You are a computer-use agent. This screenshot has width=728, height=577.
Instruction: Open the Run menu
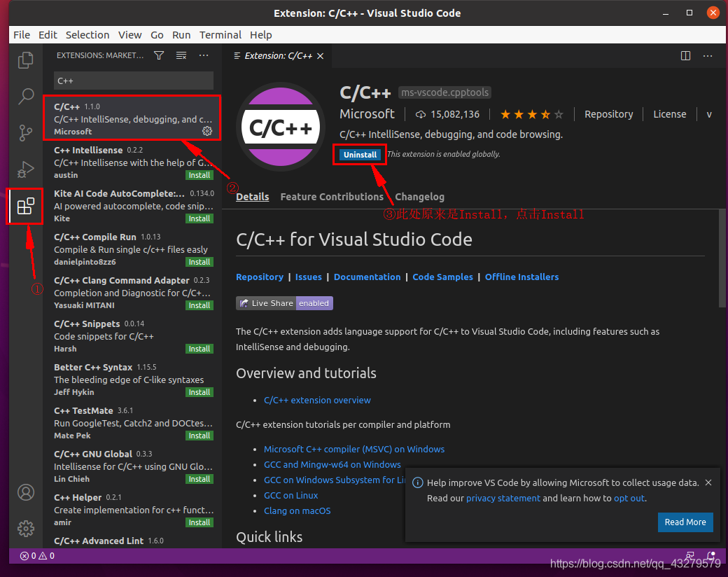[x=181, y=35]
